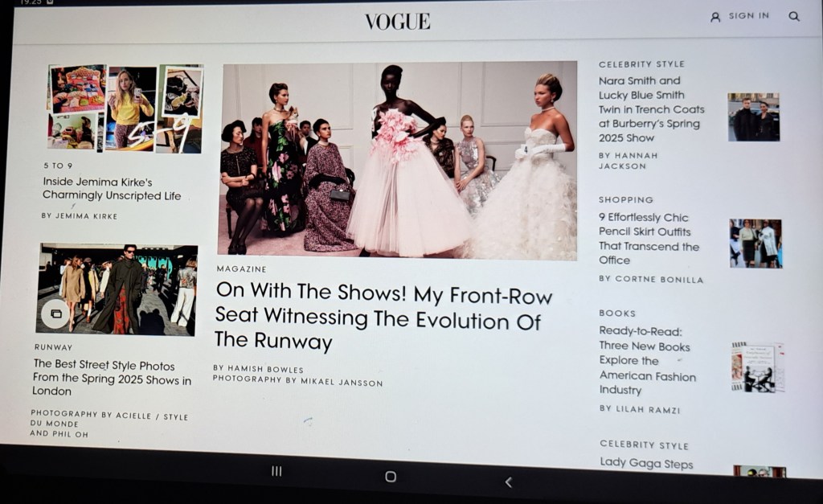Click the Vogue logo
The height and width of the screenshot is (504, 823).
click(x=397, y=22)
